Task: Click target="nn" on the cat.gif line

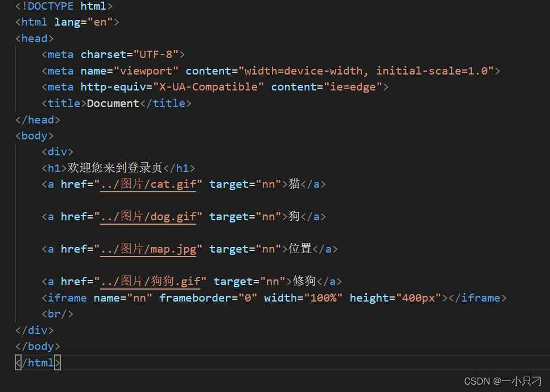Action: click(246, 184)
